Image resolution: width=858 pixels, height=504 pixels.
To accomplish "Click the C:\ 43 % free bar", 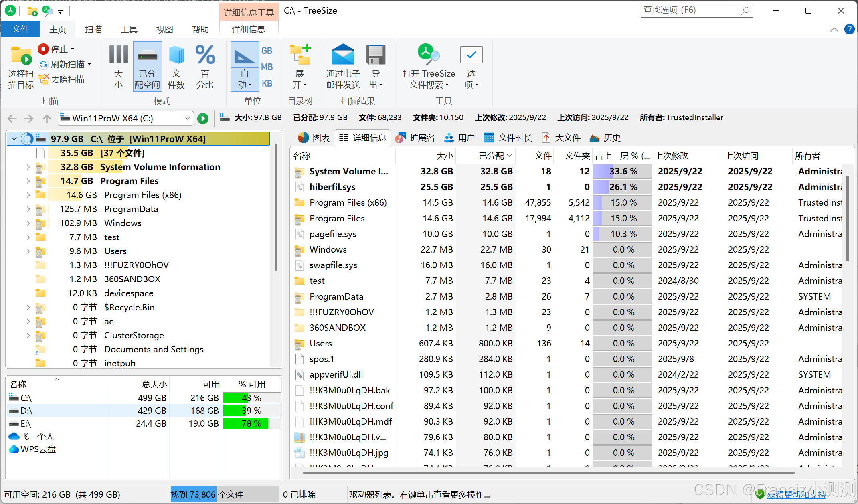I will click(252, 398).
